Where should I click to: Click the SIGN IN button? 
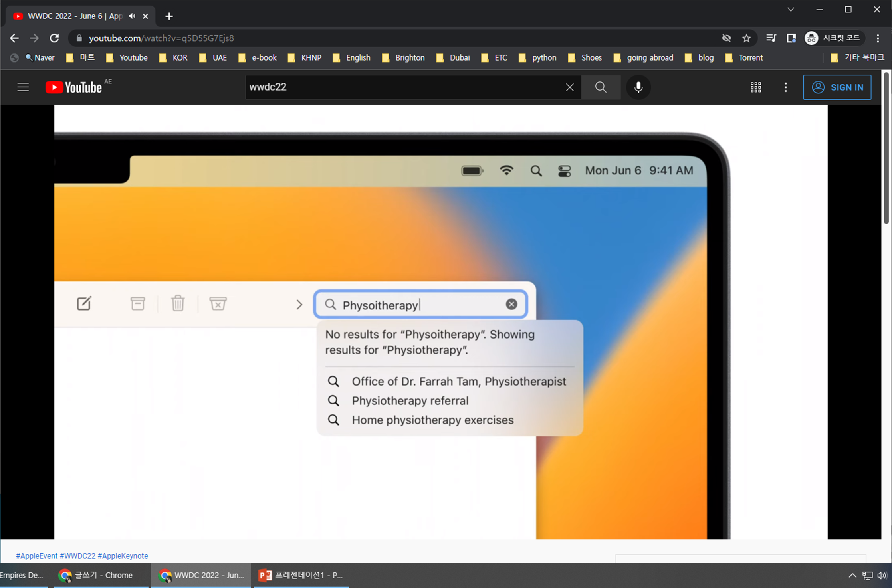tap(837, 87)
